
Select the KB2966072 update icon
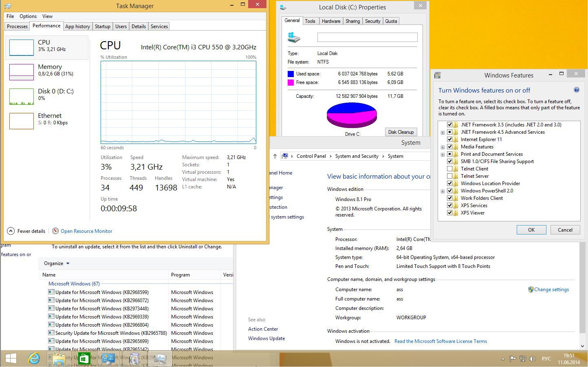(x=51, y=300)
